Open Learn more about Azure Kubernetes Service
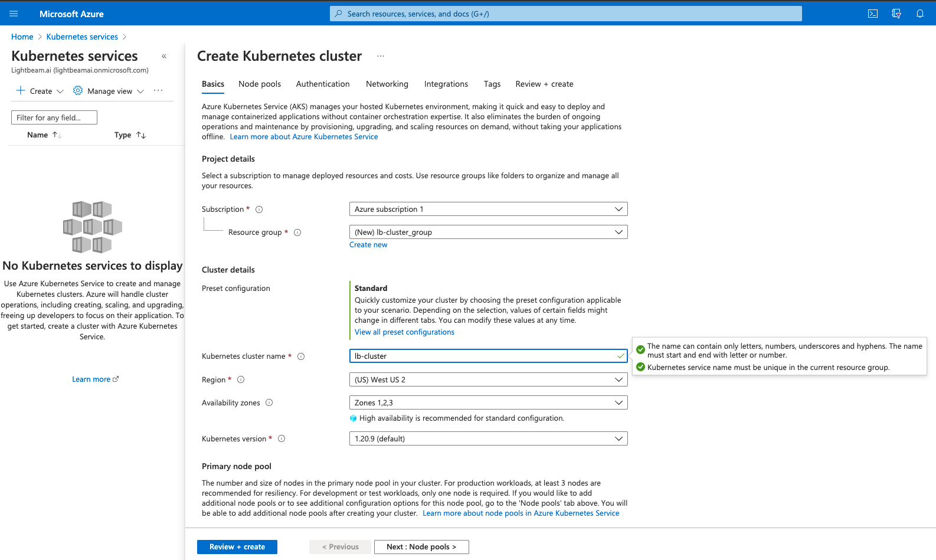Viewport: 936px width, 560px height. (x=304, y=137)
